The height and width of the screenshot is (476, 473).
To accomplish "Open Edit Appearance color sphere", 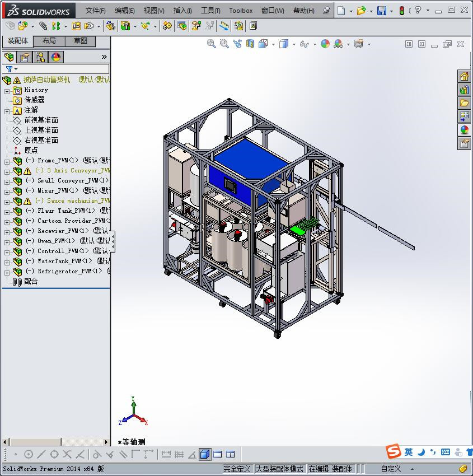I will 325,44.
